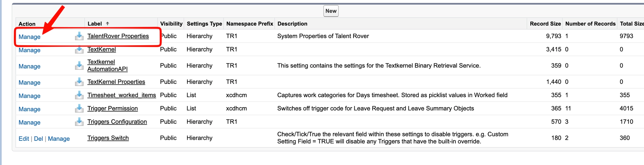Click the New button

(x=331, y=11)
